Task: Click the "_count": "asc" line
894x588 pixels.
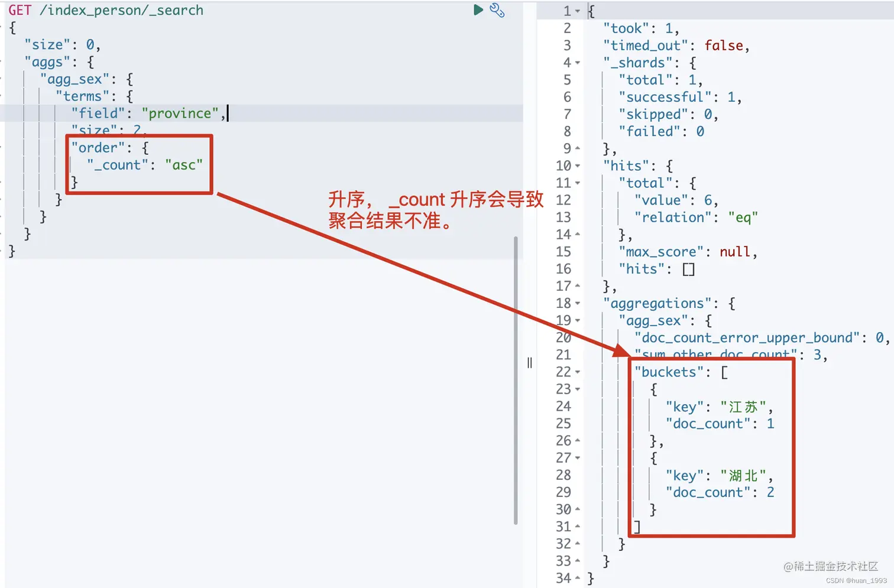Action: 145,165
